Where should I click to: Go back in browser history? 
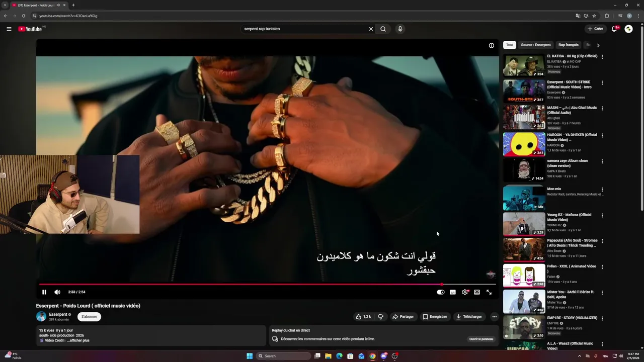pyautogui.click(x=6, y=16)
